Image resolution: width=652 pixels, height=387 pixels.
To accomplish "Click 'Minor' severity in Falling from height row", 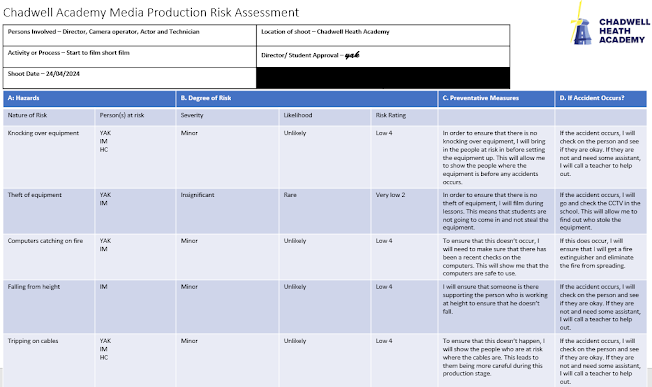I will click(x=189, y=287).
